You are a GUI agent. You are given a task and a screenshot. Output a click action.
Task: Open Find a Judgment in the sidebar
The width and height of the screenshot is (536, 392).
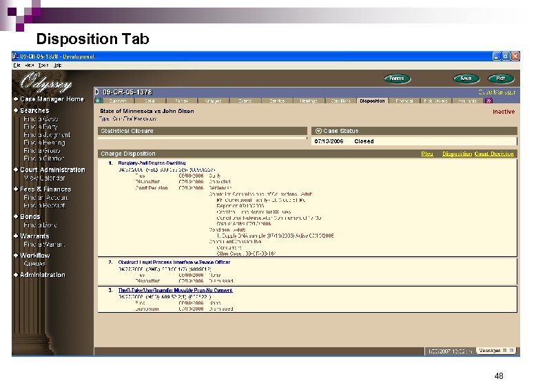point(47,134)
